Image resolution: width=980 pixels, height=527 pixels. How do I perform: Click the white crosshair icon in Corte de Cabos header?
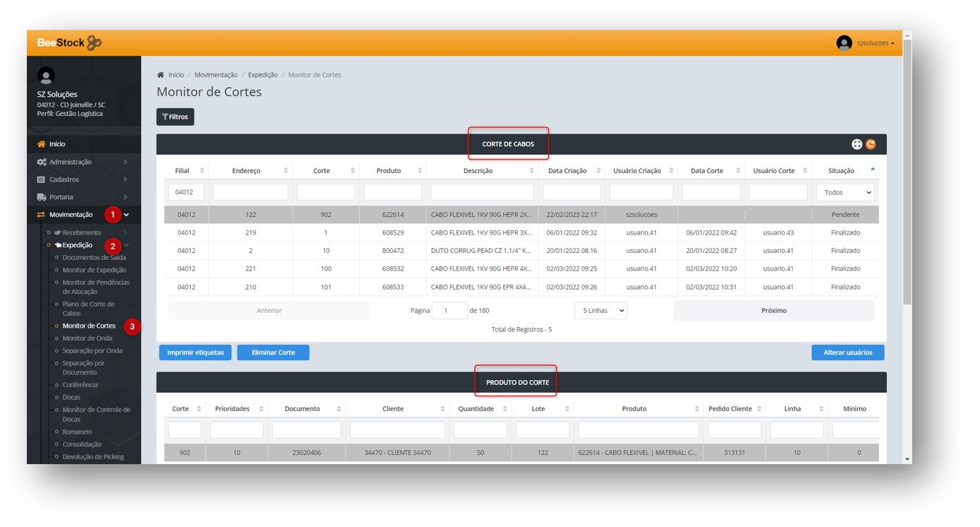pyautogui.click(x=856, y=144)
